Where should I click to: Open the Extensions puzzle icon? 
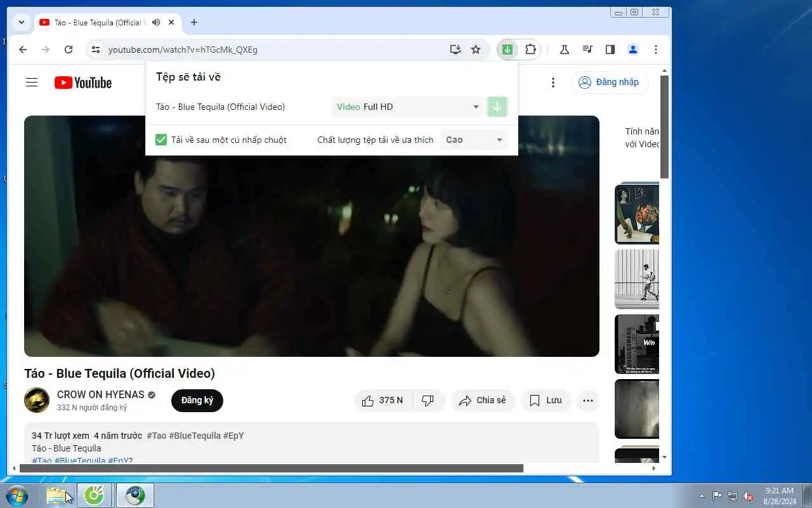coord(530,50)
